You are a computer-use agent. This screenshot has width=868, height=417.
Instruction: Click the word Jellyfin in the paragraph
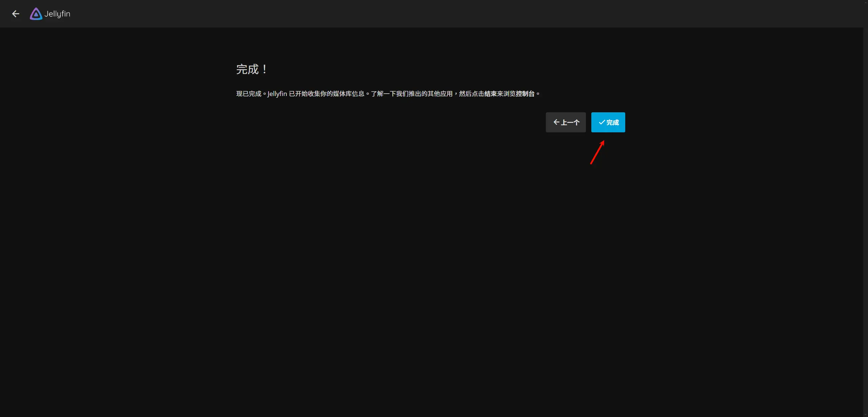277,94
